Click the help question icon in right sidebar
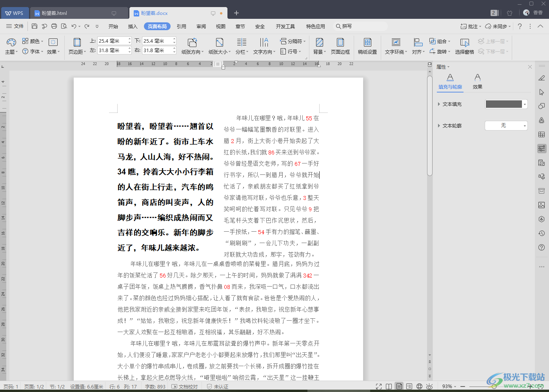The height and width of the screenshot is (392, 549). [x=542, y=247]
